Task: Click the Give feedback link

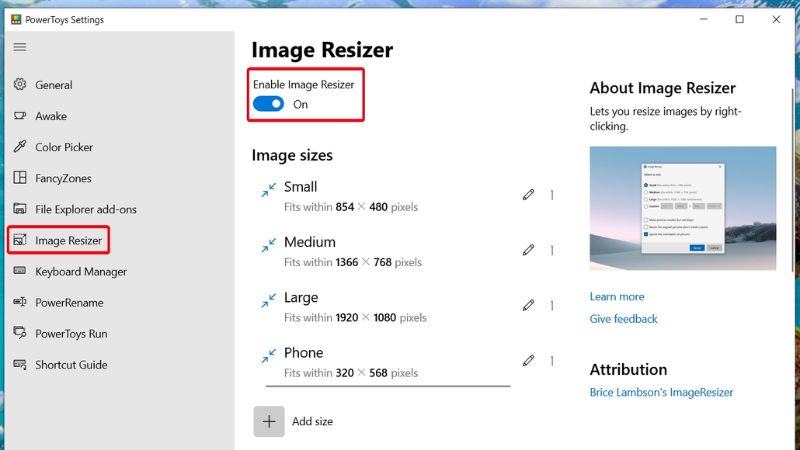Action: tap(624, 319)
